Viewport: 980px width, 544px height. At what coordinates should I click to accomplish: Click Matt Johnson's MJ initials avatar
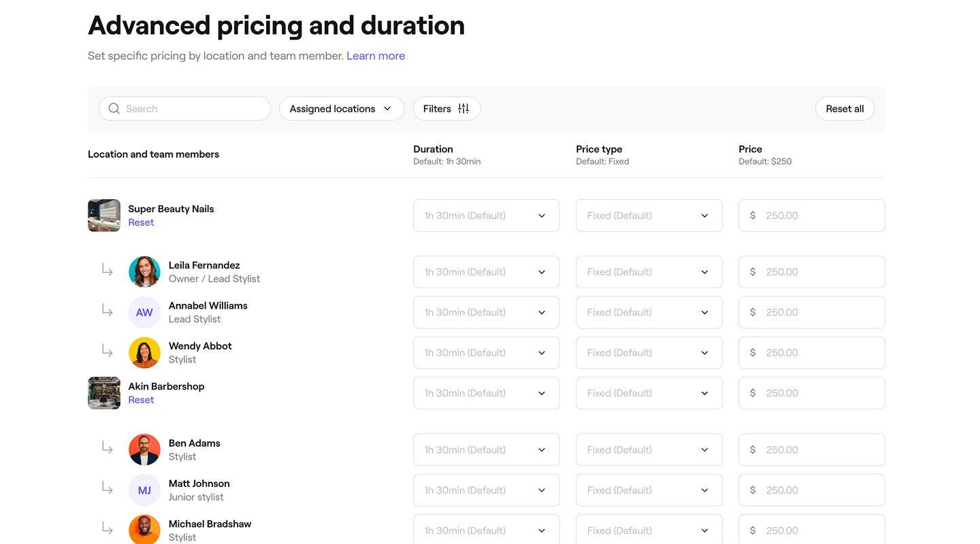(144, 490)
